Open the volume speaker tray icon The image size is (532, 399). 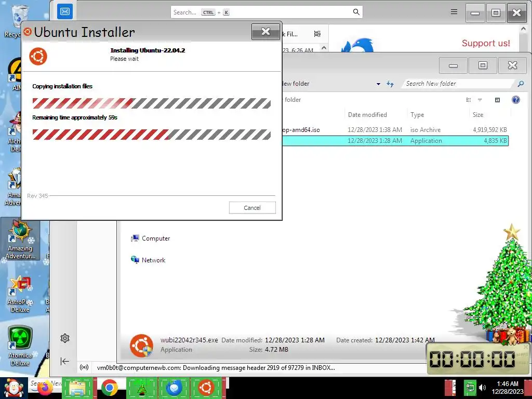pos(482,388)
